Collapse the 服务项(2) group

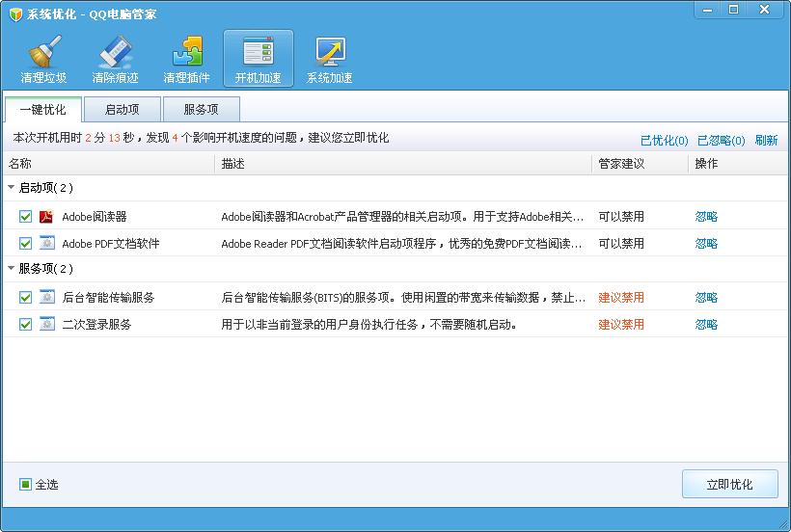click(x=12, y=269)
